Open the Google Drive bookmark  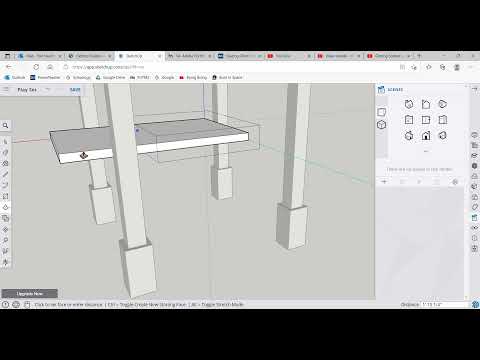click(x=111, y=77)
